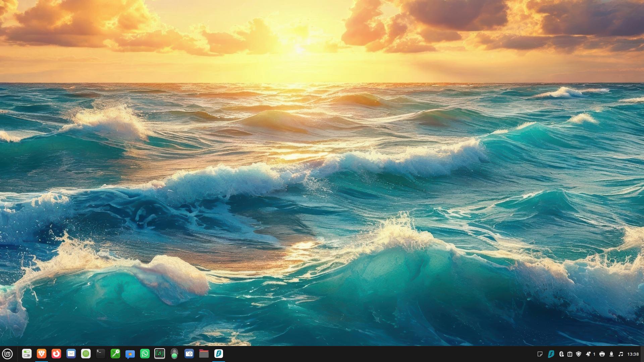Open the screenshot camera app
This screenshot has width=644, height=362.
(189, 354)
